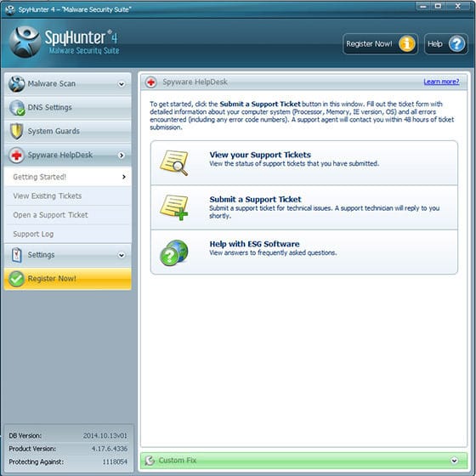Click the globe question mark ESG help icon
The width and height of the screenshot is (476, 476).
coord(174,252)
